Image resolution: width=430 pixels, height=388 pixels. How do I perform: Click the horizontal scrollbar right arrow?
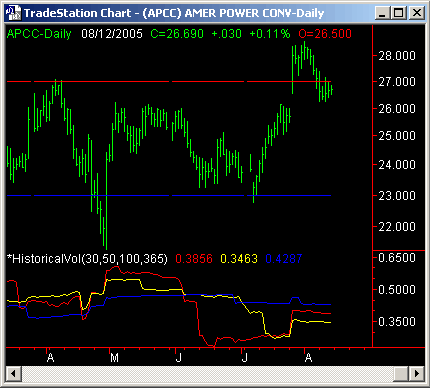[x=416, y=373]
